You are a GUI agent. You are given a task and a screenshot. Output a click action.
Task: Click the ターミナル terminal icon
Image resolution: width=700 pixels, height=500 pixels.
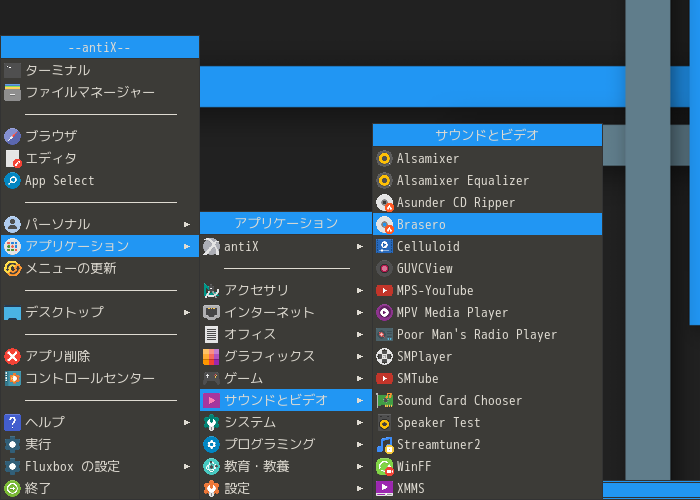pos(12,70)
